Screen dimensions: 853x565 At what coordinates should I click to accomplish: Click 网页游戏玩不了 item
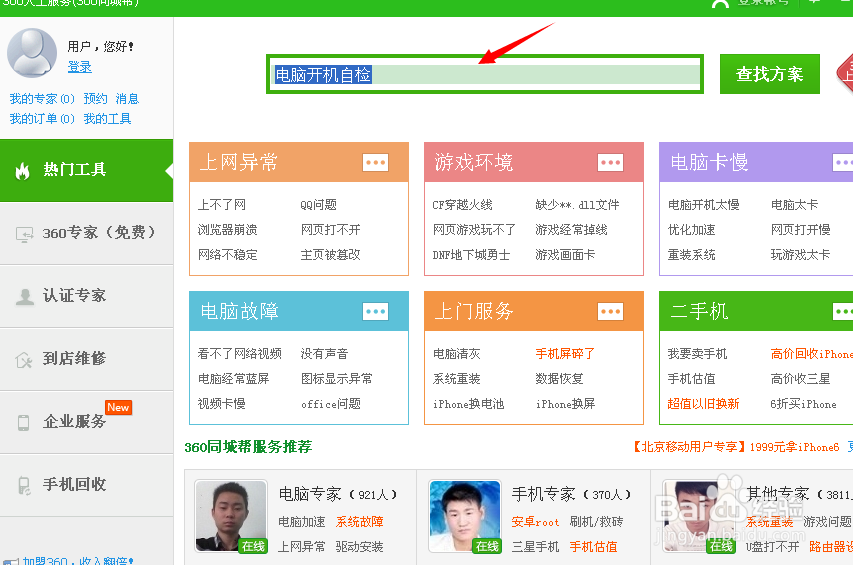click(474, 230)
